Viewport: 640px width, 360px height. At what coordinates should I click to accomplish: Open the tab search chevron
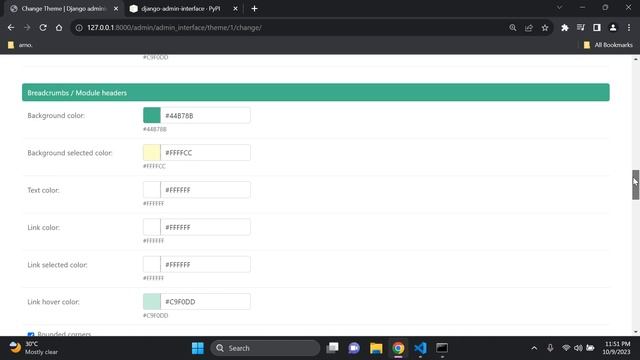point(560,7)
